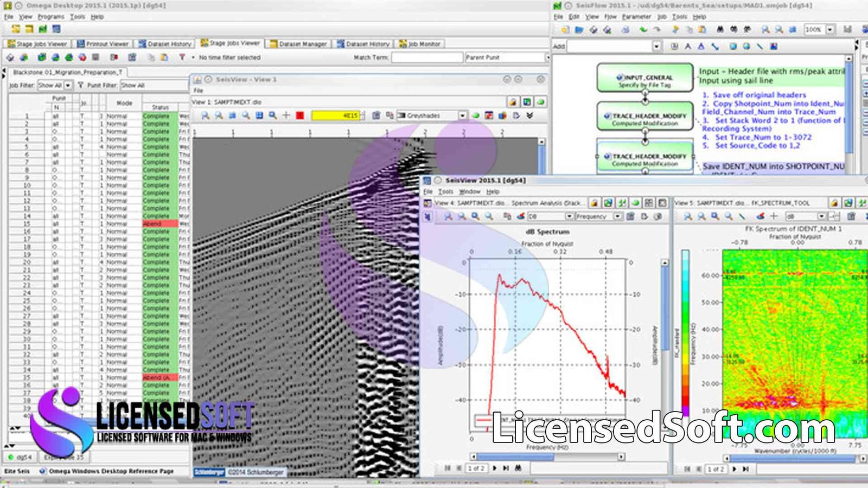This screenshot has width=868, height=488.
Task: Open the Window menu in SeisView 2015.1
Action: point(470,191)
